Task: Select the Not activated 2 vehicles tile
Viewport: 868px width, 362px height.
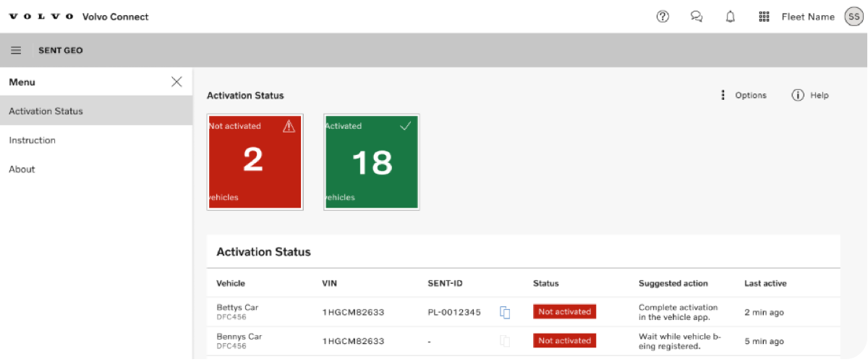Action: 255,162
